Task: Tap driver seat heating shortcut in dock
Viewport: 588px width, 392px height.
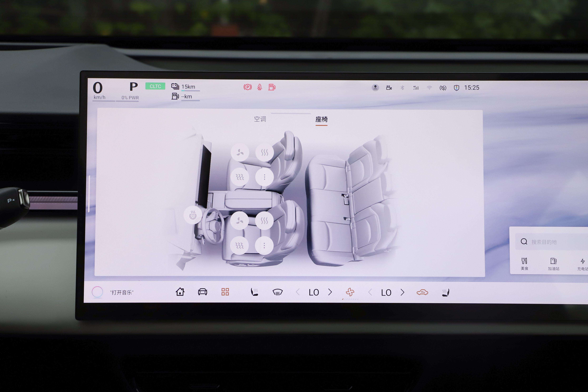Action: (x=254, y=292)
